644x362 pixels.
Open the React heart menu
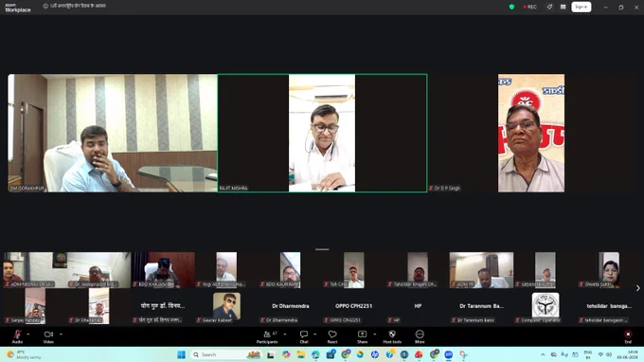[332, 336]
